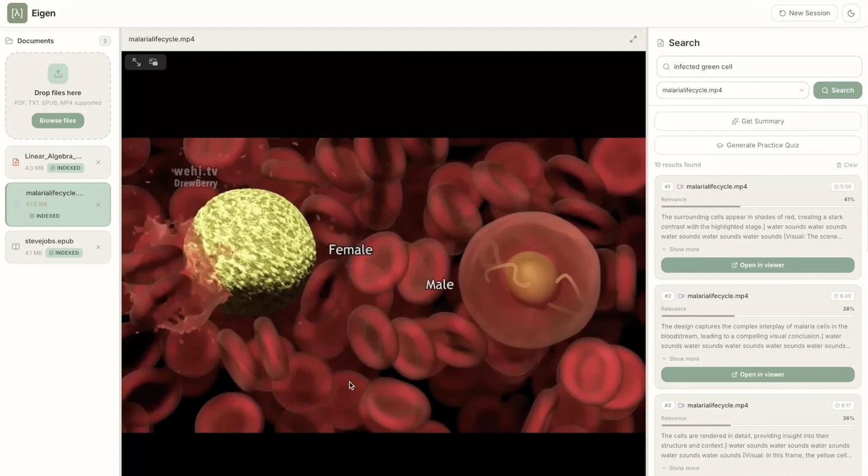The height and width of the screenshot is (476, 868).
Task: Start a New Session
Action: pyautogui.click(x=804, y=13)
